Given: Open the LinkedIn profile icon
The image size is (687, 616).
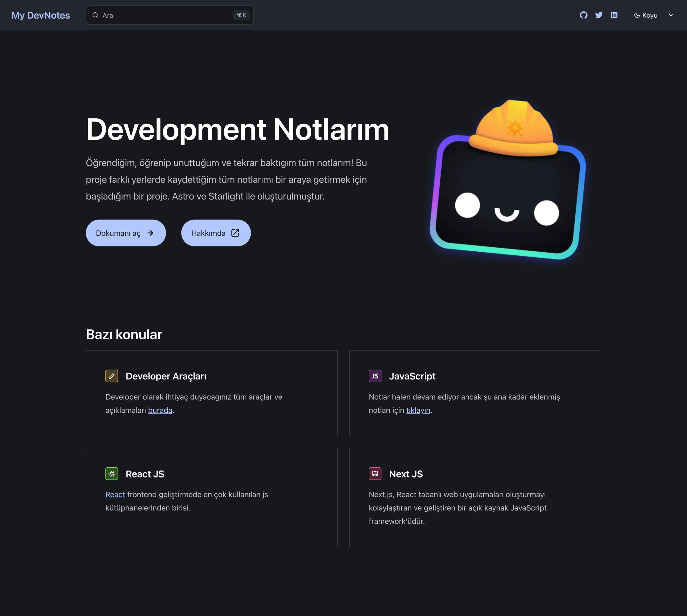Looking at the screenshot, I should [x=614, y=15].
